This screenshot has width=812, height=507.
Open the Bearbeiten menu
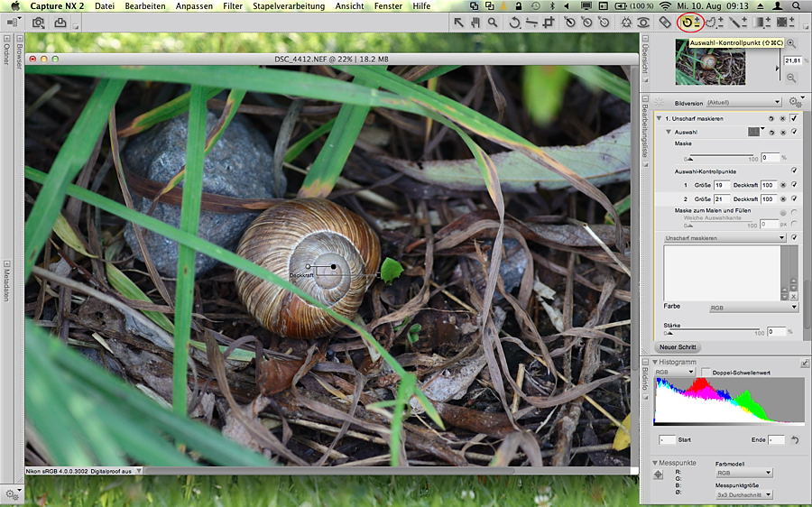tap(145, 6)
